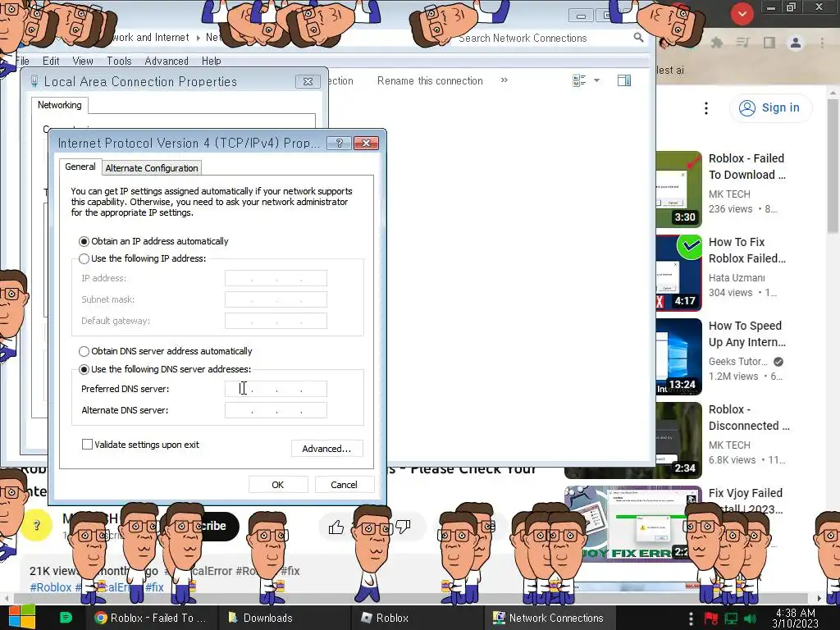The height and width of the screenshot is (630, 840).
Task: Open the Help menu in Network Connections
Action: (211, 61)
